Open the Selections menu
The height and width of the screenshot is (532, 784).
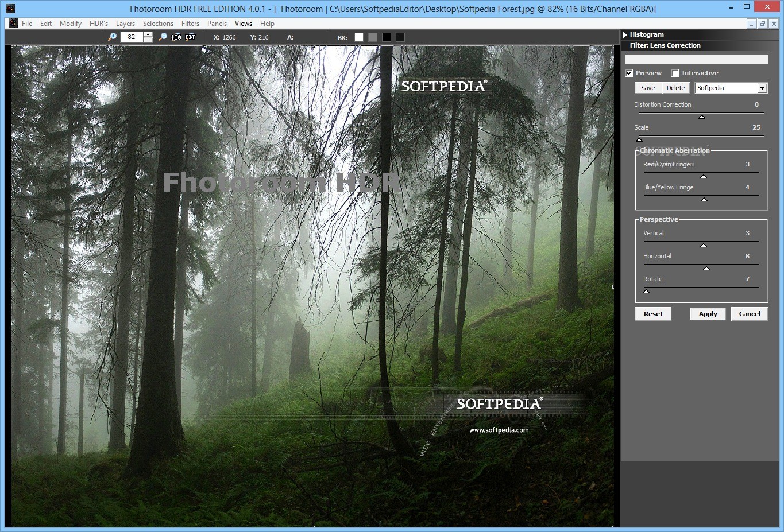coord(158,24)
